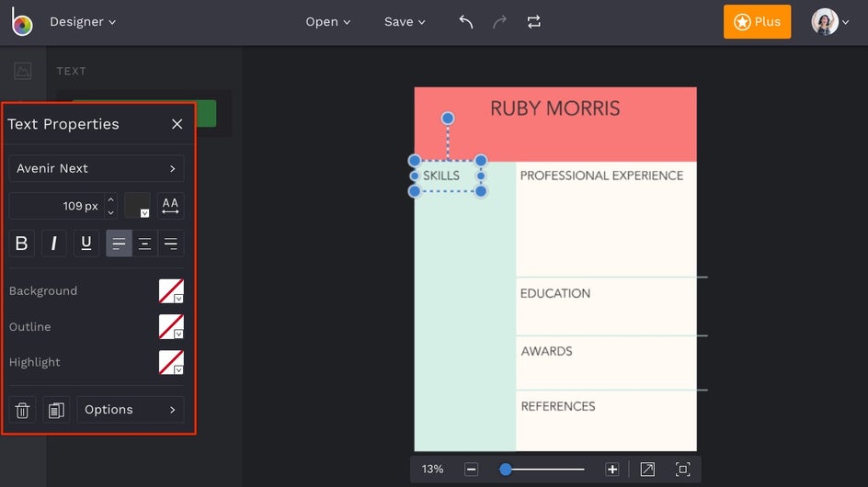Image resolution: width=868 pixels, height=487 pixels.
Task: Click the letter spacing AA icon
Action: 170,206
